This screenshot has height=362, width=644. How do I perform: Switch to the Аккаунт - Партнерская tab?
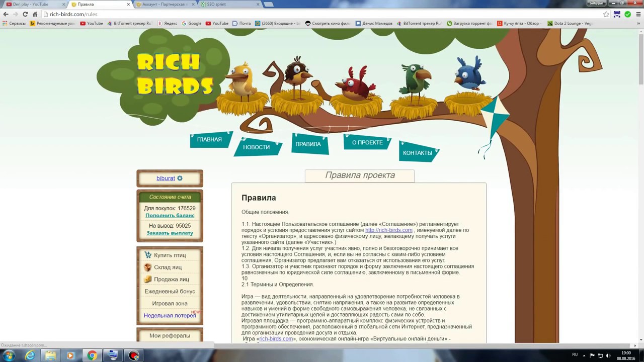pos(164,4)
